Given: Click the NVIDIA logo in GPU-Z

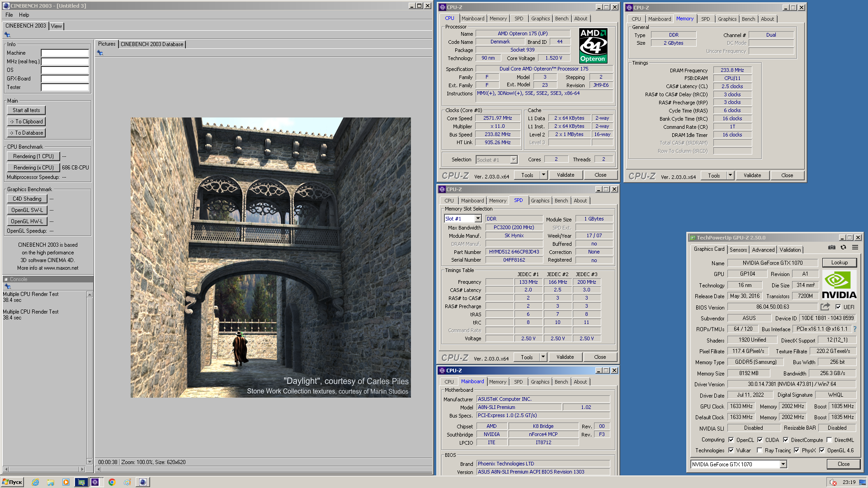Looking at the screenshot, I should (839, 285).
